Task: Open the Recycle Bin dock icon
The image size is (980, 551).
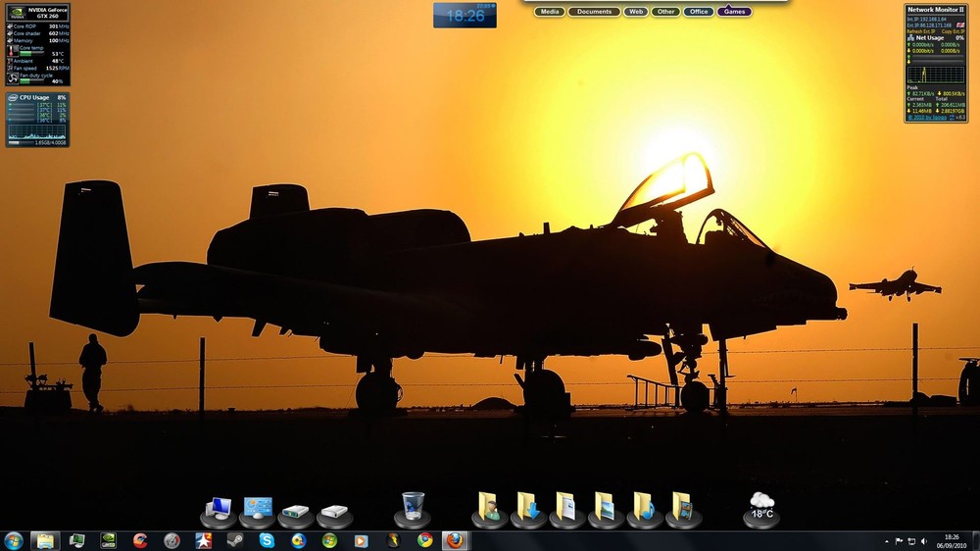Action: click(413, 508)
